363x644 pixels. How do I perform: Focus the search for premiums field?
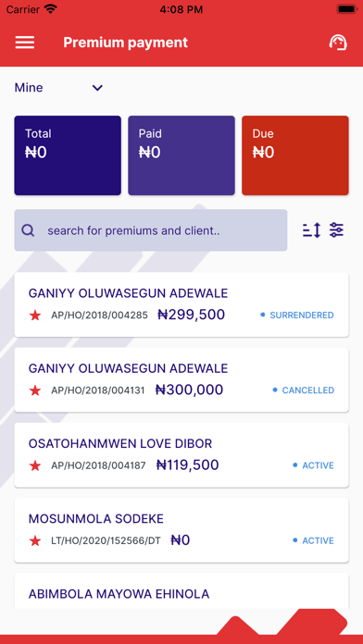coord(151,230)
